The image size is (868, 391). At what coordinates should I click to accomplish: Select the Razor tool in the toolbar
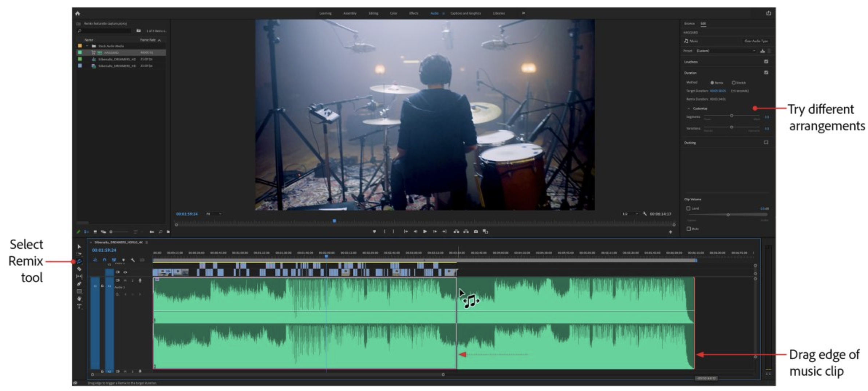coord(79,269)
